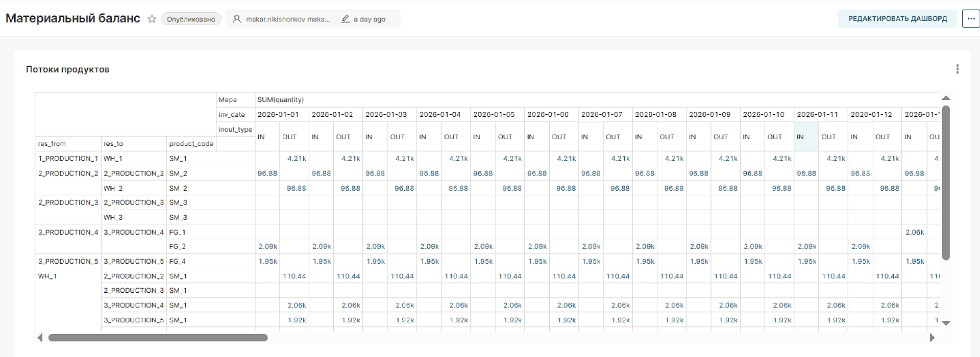980x357 pixels.
Task: Open the dashboard three-dots actions menu
Action: point(970,19)
